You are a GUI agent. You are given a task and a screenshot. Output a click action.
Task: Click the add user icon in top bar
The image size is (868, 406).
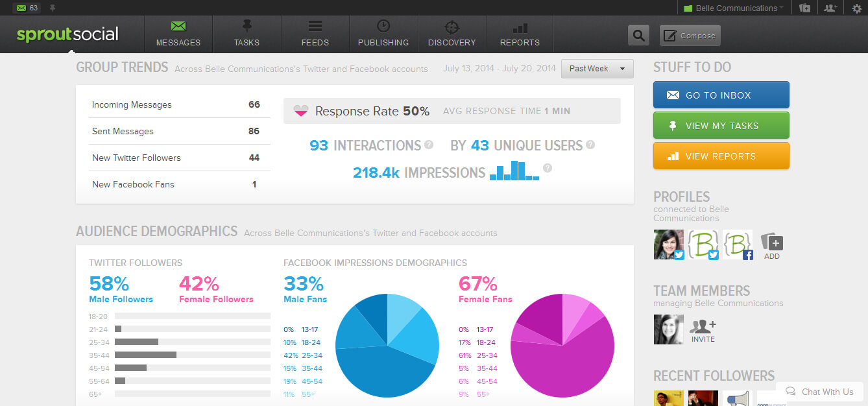tap(830, 8)
